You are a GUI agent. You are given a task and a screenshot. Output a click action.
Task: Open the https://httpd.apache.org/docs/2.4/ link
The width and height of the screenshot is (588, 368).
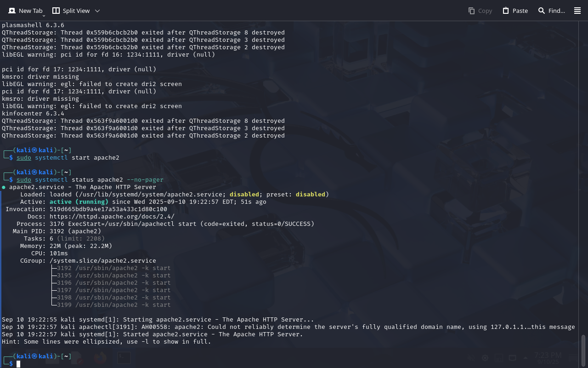(x=112, y=217)
